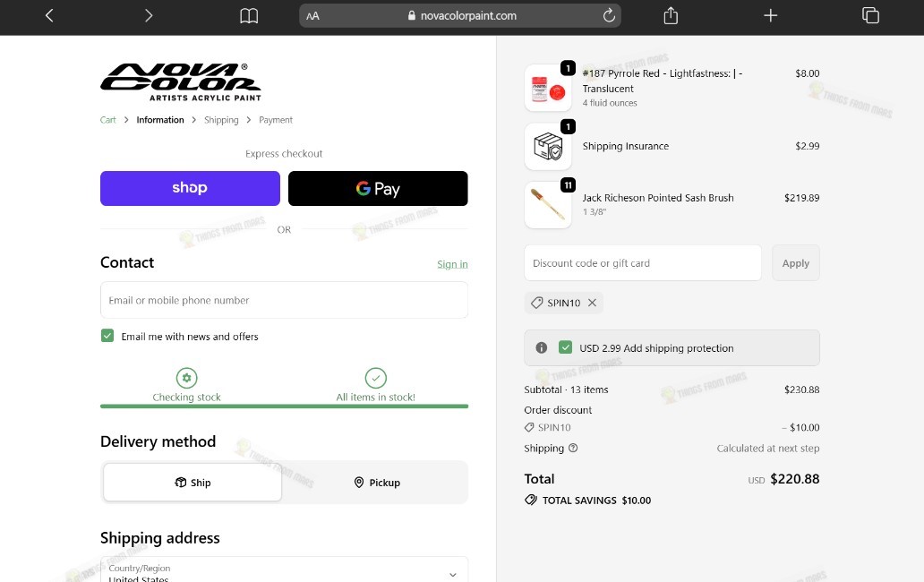This screenshot has width=924, height=582.
Task: Go to Cart breadcrumb link
Action: (x=107, y=120)
